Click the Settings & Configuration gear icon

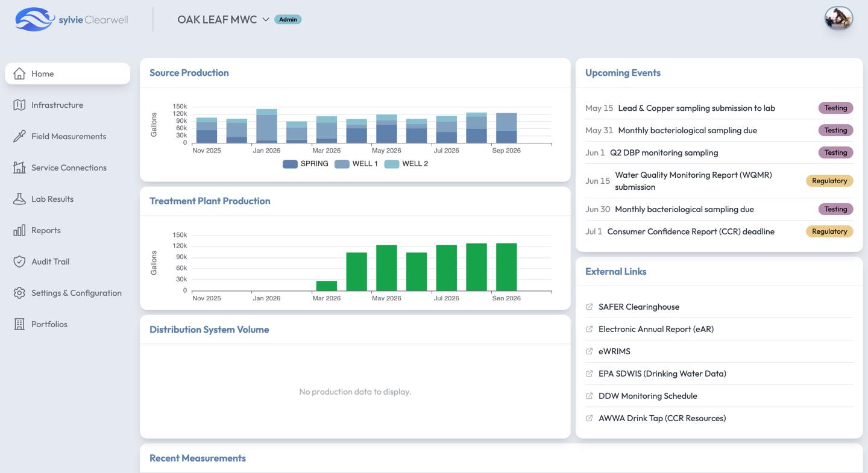pos(19,293)
